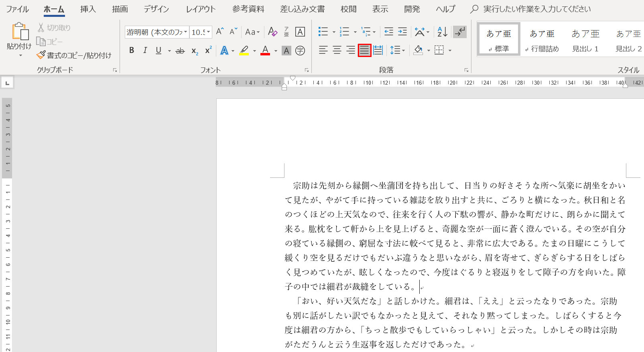Click the Decrease Indent icon
The height and width of the screenshot is (352, 644).
coord(389,32)
